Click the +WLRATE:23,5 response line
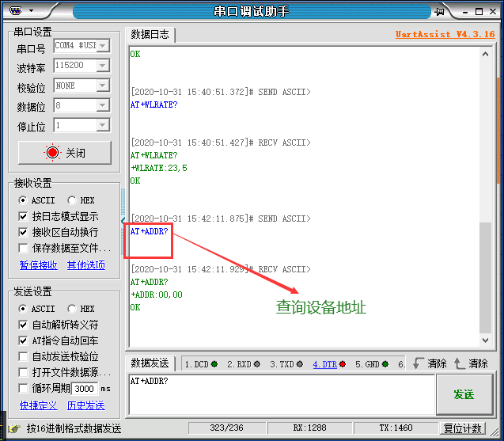The height and width of the screenshot is (441, 504). pyautogui.click(x=159, y=168)
